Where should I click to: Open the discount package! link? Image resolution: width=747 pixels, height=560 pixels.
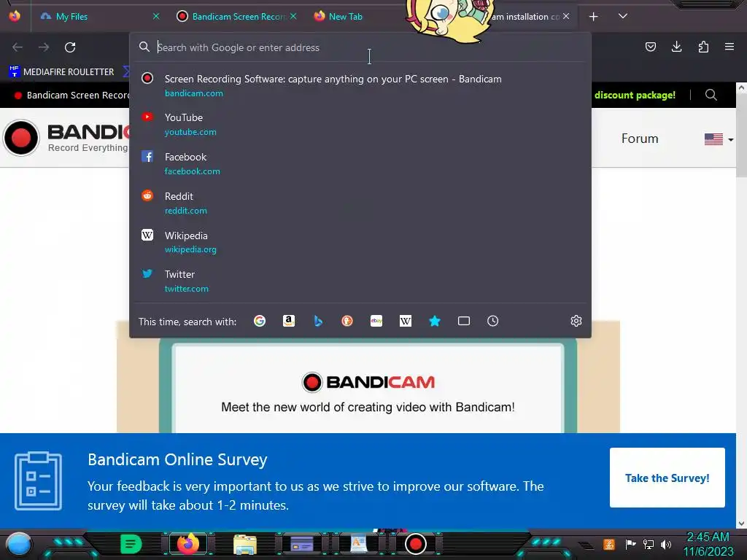pyautogui.click(x=635, y=95)
